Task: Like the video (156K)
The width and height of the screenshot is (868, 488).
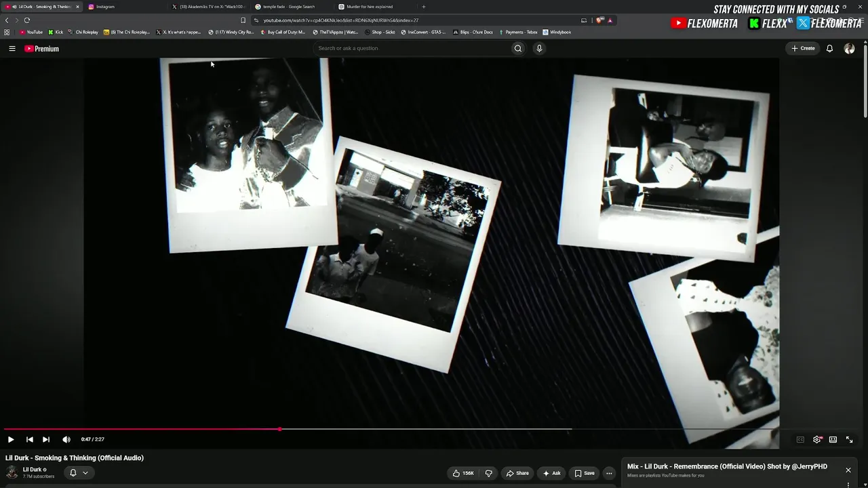Action: coord(463,473)
